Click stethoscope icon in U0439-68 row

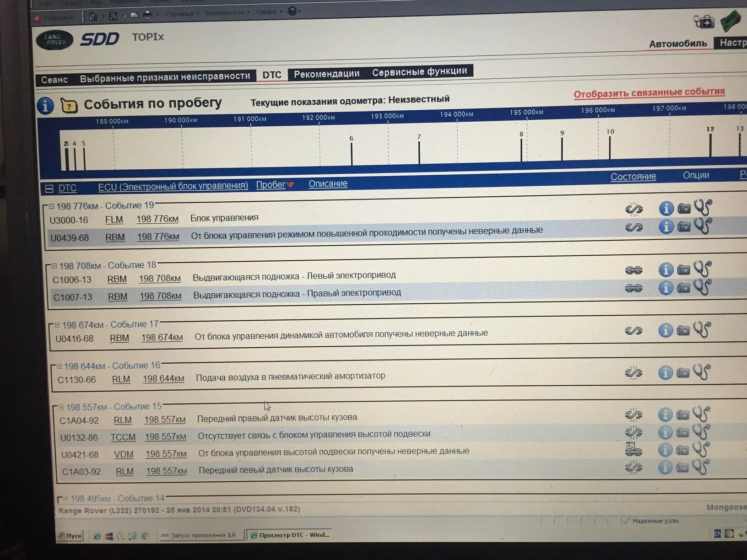click(x=703, y=225)
